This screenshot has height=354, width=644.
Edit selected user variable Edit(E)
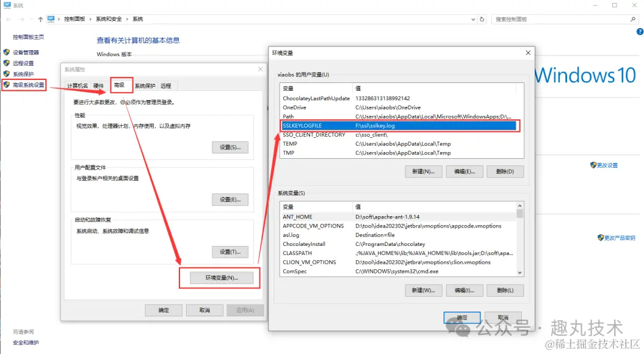tap(465, 171)
